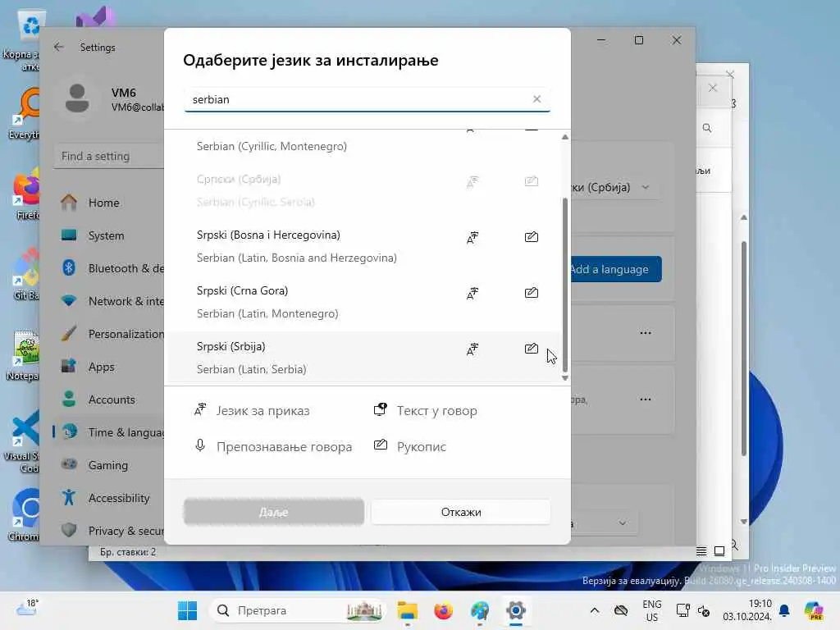Open Bluetooth & devices in Settings sidebar

(x=109, y=268)
